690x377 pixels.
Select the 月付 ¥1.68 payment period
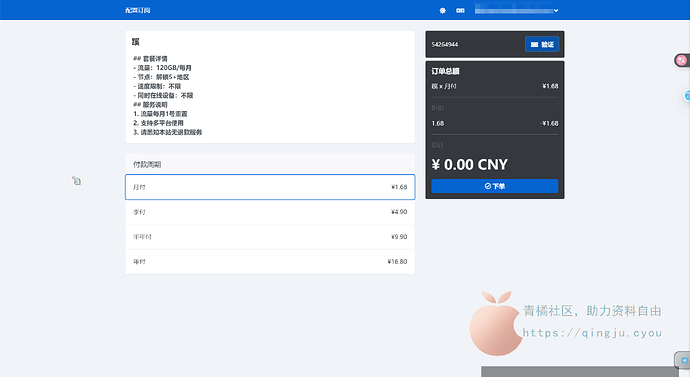tap(270, 187)
